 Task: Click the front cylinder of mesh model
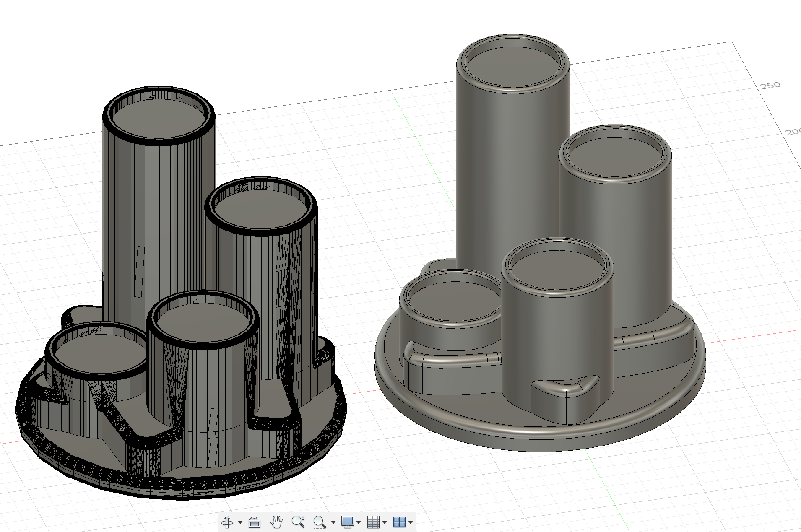pos(203,377)
